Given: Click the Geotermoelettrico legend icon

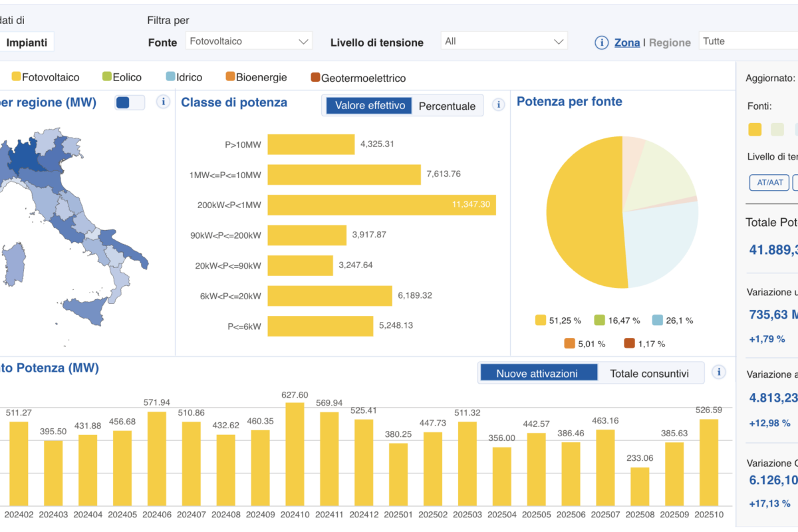Looking at the screenshot, I should tap(315, 78).
